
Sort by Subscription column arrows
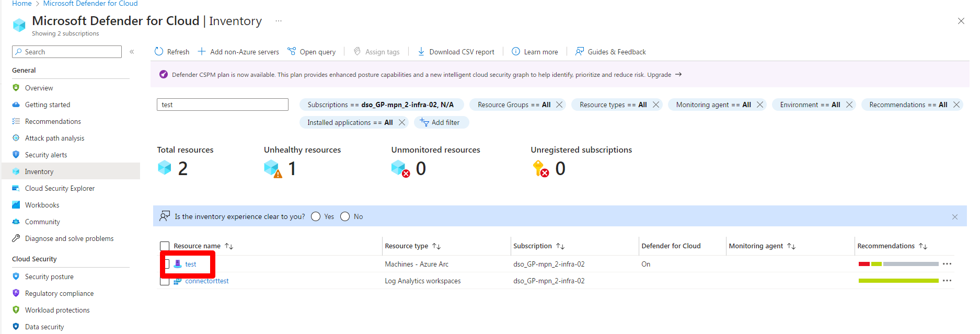tap(560, 246)
